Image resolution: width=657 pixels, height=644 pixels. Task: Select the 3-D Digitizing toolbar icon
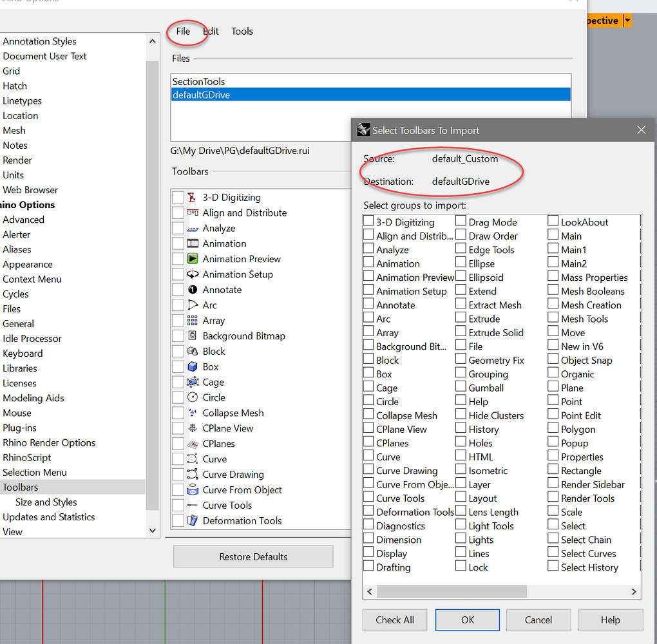click(191, 197)
